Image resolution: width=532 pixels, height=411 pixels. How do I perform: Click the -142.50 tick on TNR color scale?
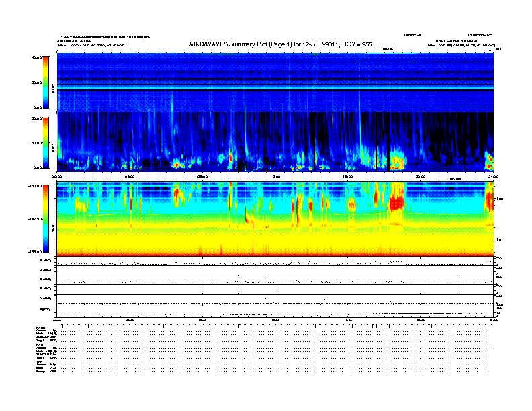coord(36,219)
